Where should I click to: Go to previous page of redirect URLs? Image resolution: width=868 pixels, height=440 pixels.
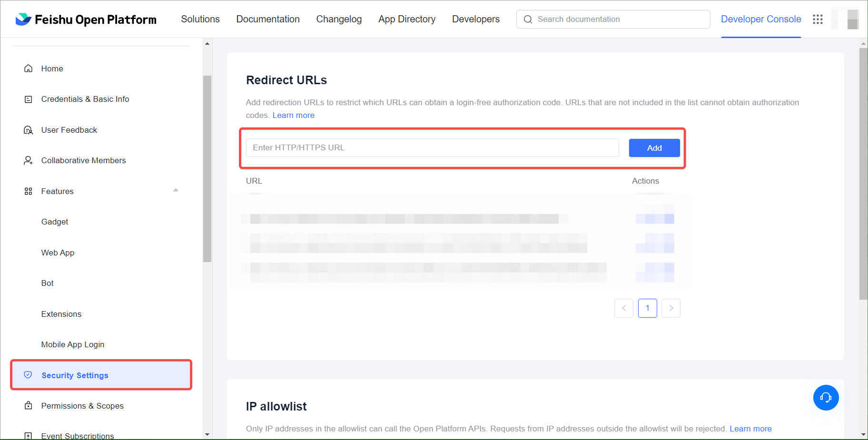(623, 308)
